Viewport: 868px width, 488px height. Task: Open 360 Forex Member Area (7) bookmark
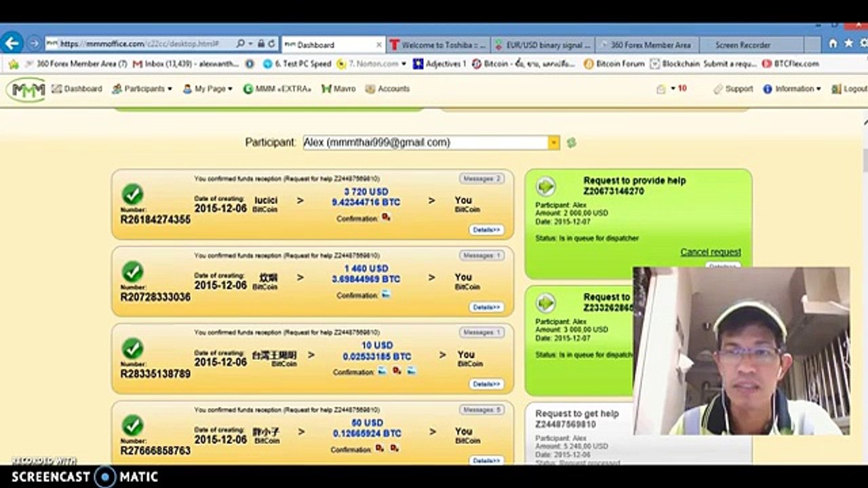tap(75, 64)
